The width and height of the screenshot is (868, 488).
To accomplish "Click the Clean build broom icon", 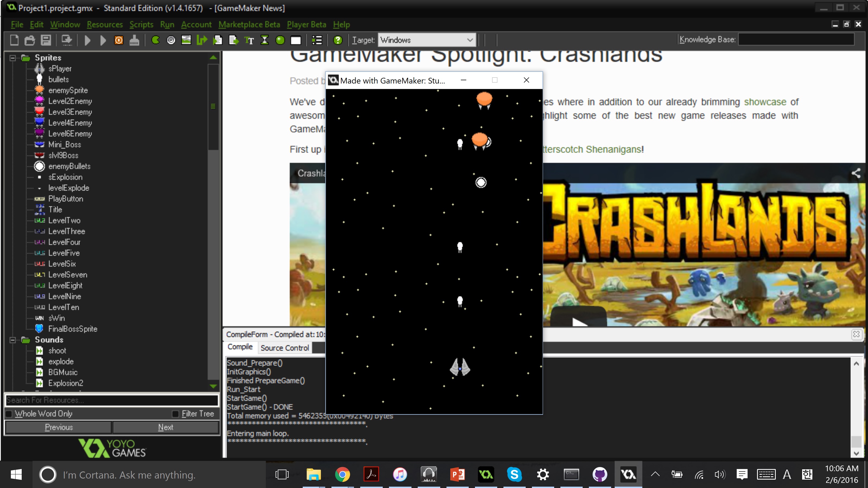I will point(134,40).
